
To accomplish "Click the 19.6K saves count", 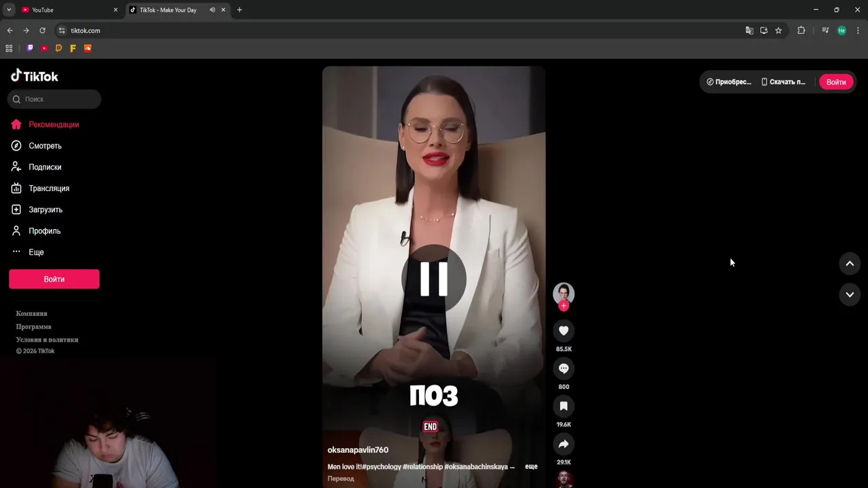I will point(564,424).
